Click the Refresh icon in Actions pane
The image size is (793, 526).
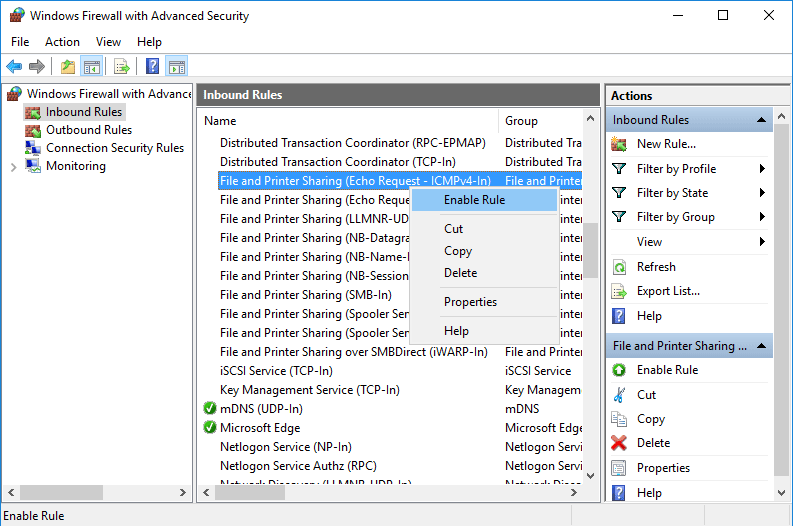coord(619,267)
